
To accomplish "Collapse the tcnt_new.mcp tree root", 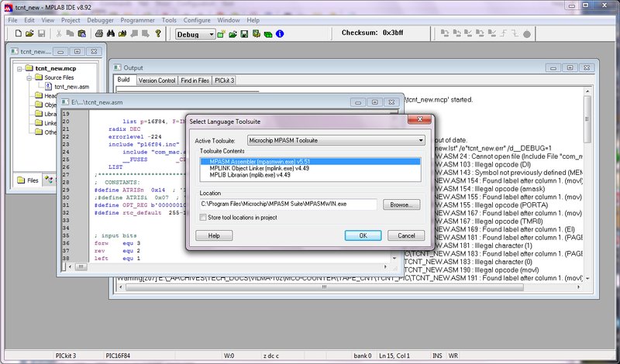I will (x=19, y=69).
